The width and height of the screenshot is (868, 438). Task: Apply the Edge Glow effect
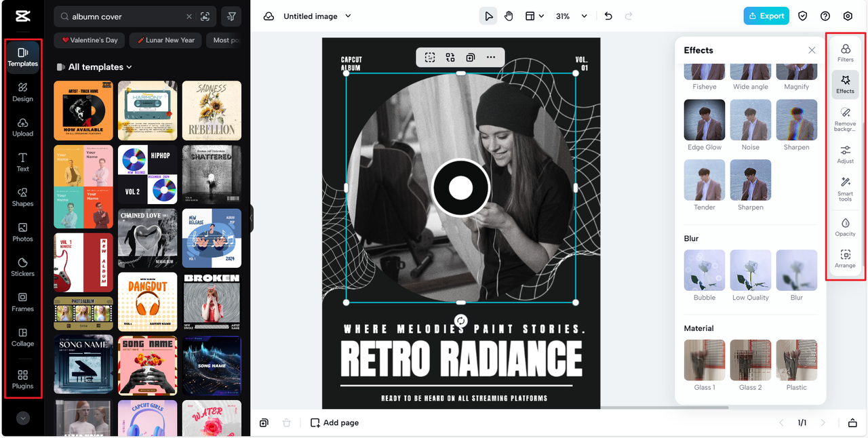(705, 120)
